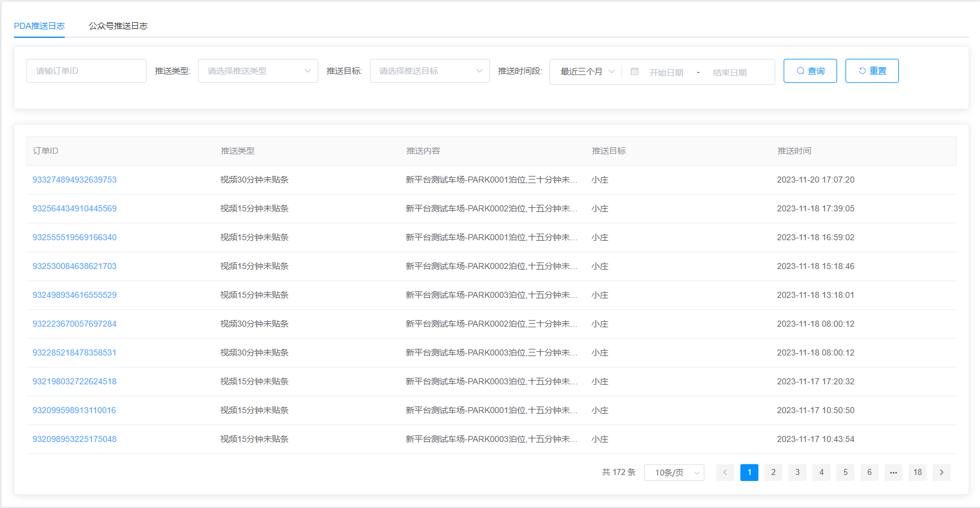Expand the 最近三个月 time range selector
The width and height of the screenshot is (980, 508).
click(x=587, y=71)
